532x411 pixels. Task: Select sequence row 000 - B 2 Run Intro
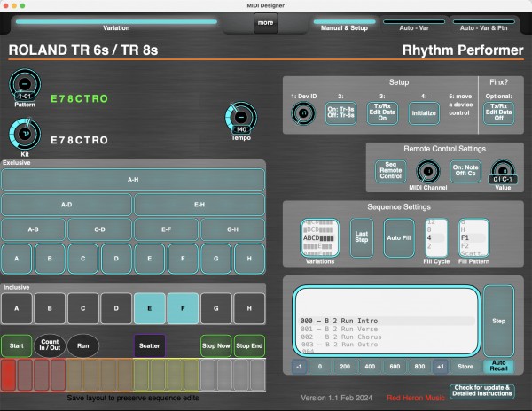click(386, 321)
